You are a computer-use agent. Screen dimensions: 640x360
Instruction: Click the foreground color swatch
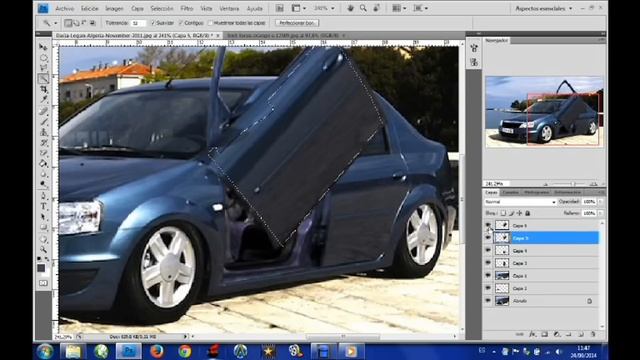pyautogui.click(x=41, y=268)
